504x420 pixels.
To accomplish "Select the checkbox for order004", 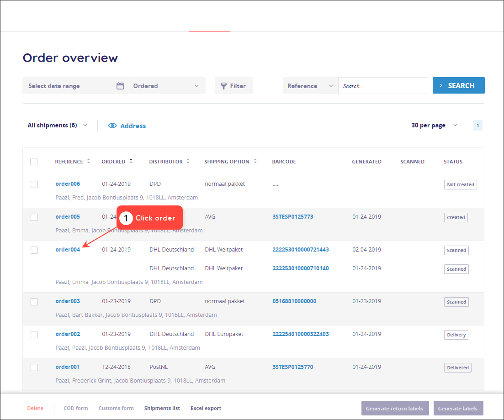I will [34, 250].
